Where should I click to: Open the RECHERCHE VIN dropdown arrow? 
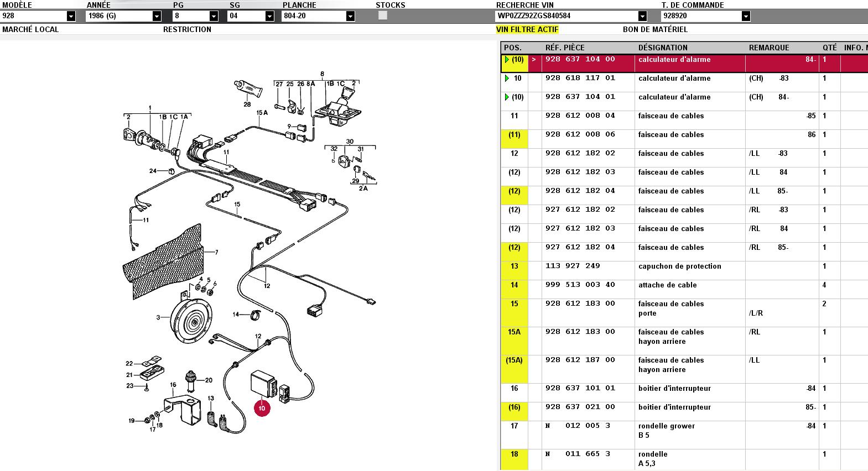(x=642, y=16)
